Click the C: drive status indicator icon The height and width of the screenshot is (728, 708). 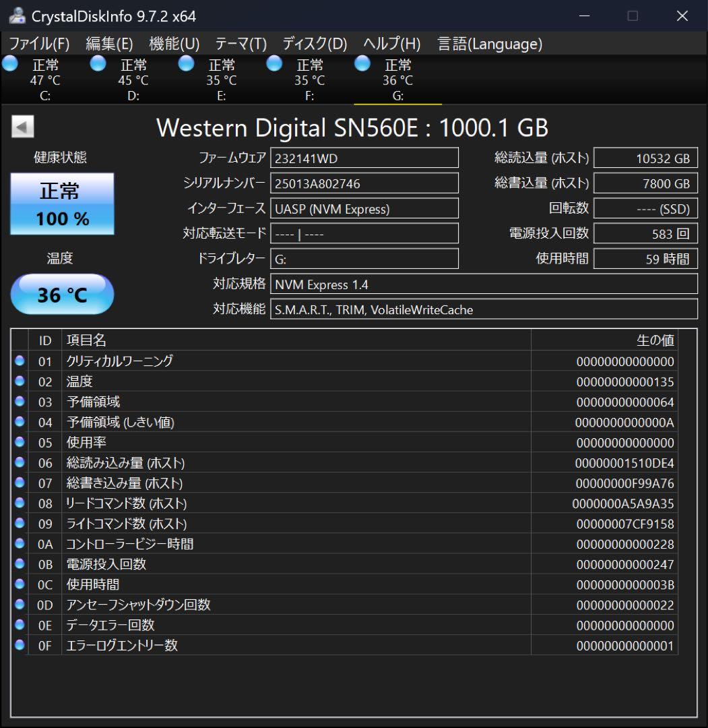(x=9, y=63)
